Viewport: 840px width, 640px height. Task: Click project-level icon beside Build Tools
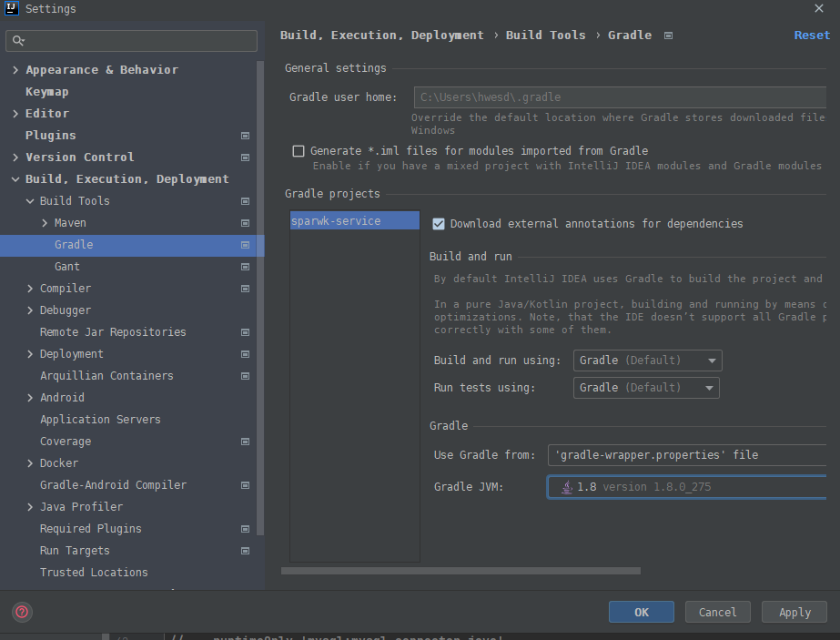tap(246, 201)
